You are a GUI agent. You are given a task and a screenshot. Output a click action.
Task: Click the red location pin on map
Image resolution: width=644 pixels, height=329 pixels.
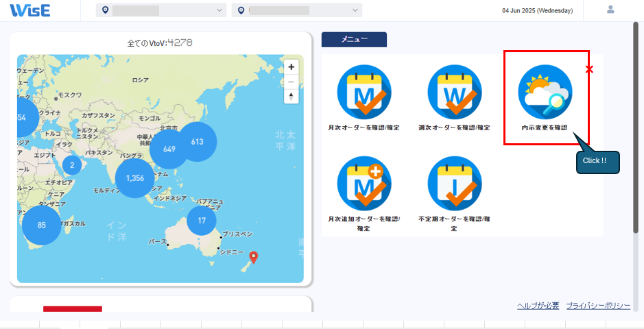coord(254,257)
